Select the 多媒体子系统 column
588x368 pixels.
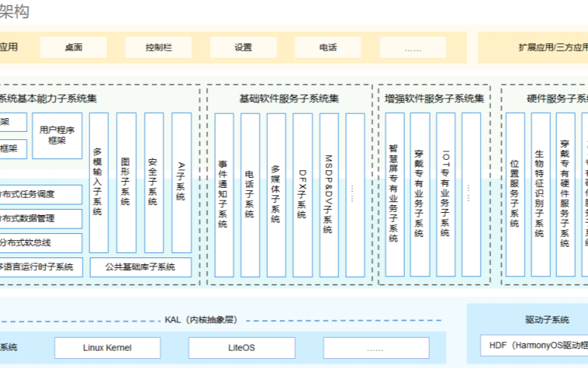click(276, 195)
